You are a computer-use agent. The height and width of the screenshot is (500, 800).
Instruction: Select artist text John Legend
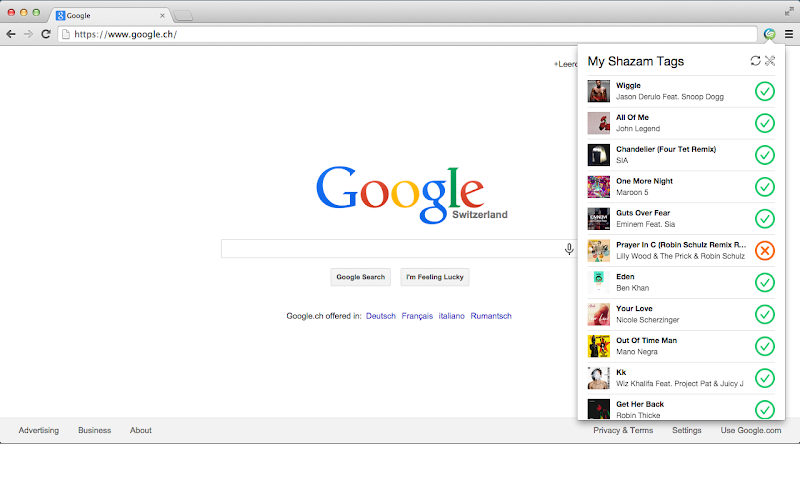(638, 129)
